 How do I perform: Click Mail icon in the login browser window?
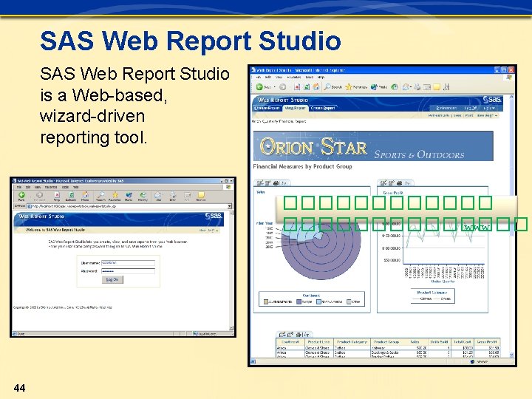158,195
